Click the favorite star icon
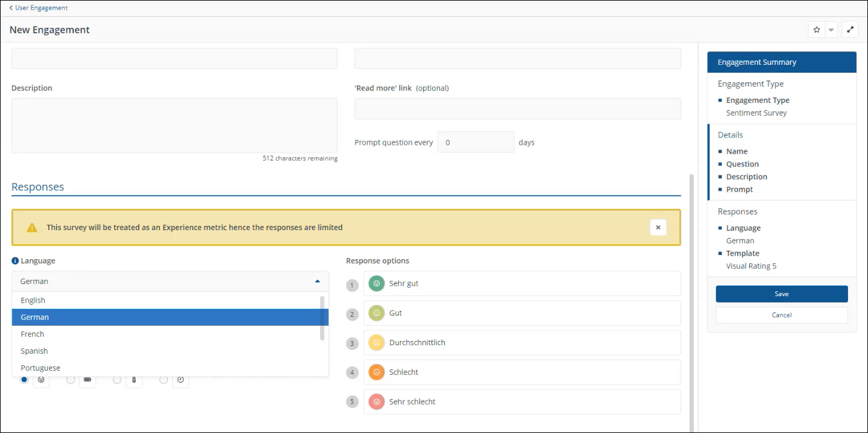Screen dimensions: 868x433 click(816, 30)
